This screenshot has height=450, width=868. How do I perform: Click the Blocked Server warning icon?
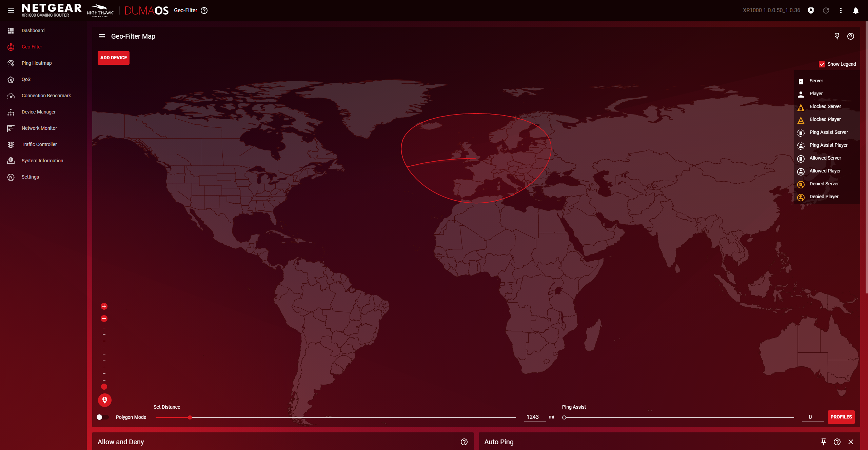tap(801, 107)
